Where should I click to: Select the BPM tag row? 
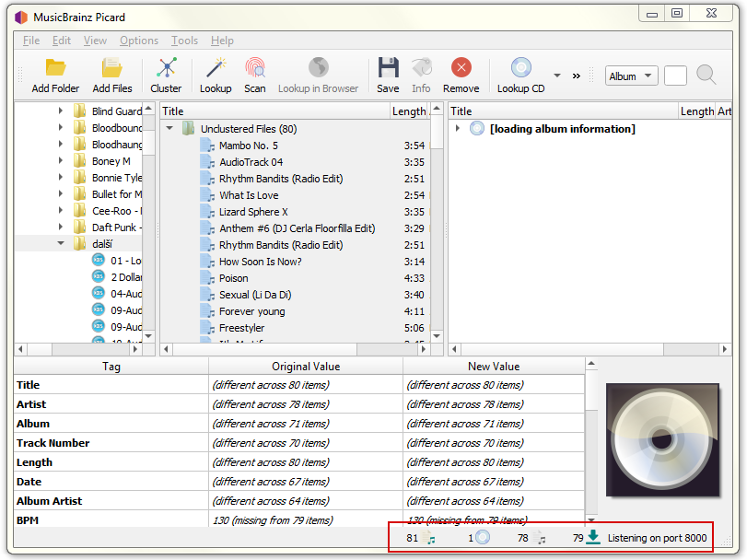[299, 520]
